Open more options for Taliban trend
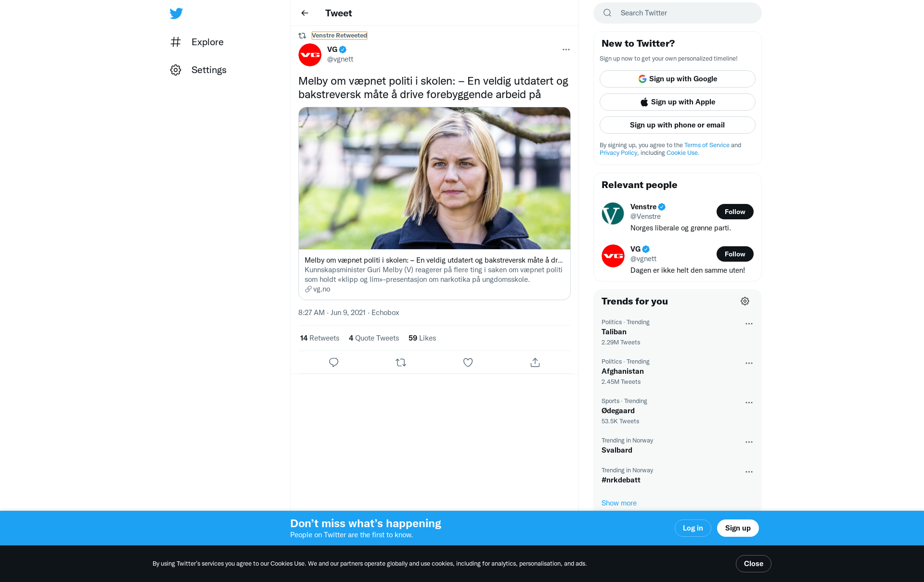Viewport: 924px width, 582px height. [749, 324]
